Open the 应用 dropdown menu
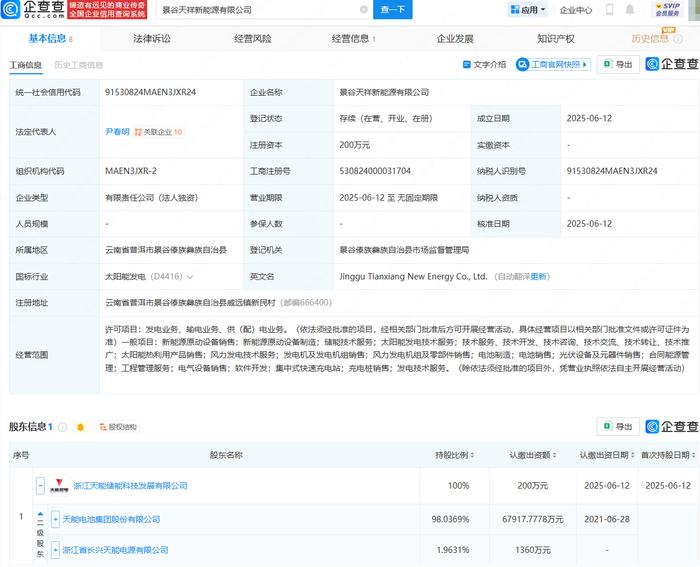The image size is (700, 567). click(528, 9)
